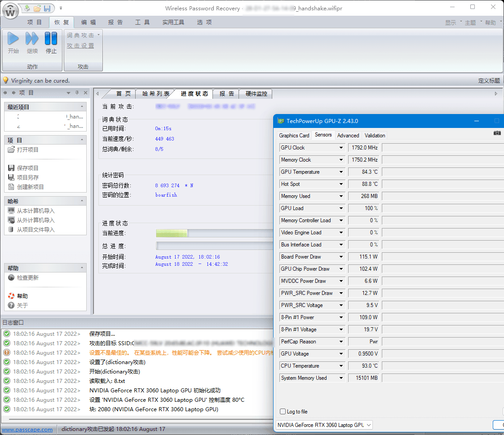Open the 显示 dropdown menu at top right
Screen dimensions: 504x435
453,22
